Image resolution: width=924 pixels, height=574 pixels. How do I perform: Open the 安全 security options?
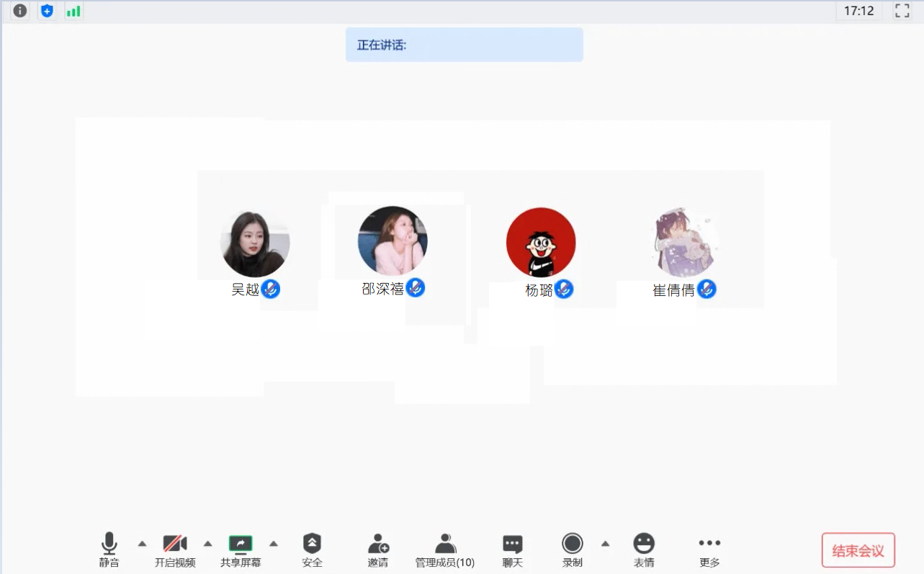point(312,550)
